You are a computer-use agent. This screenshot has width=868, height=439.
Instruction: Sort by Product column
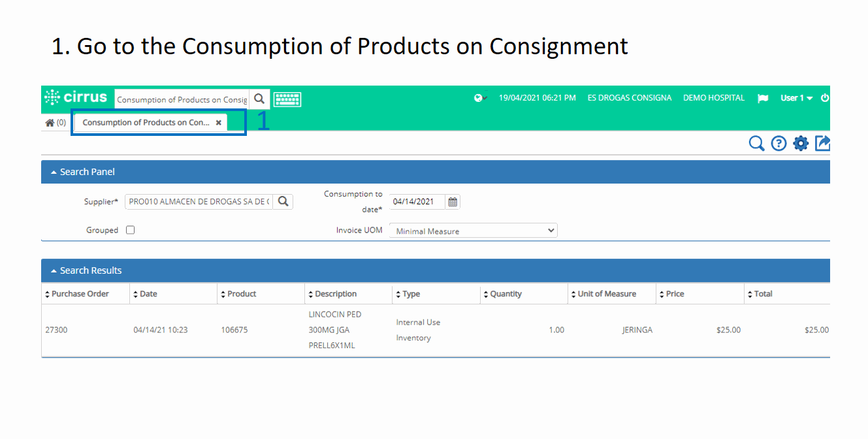pos(238,294)
